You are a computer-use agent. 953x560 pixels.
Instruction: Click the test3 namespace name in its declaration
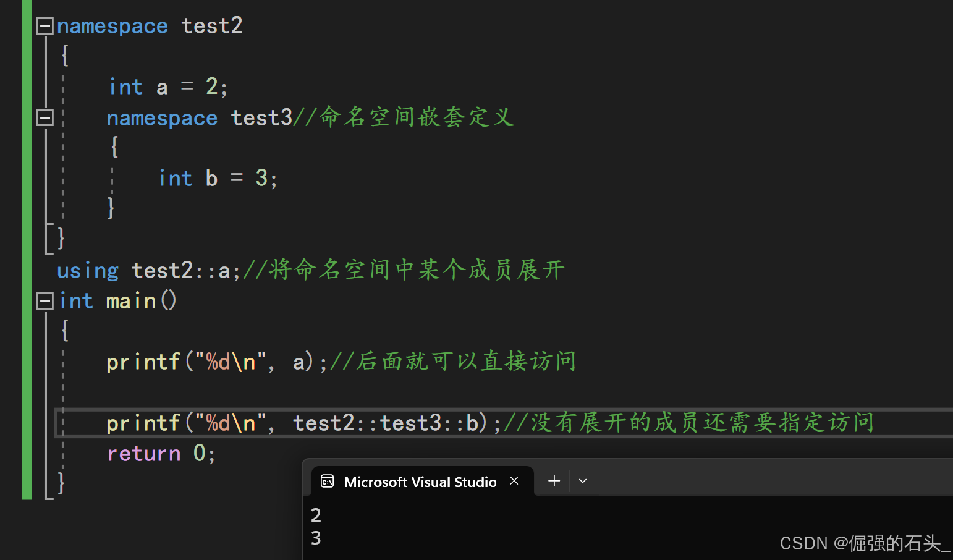click(x=261, y=117)
